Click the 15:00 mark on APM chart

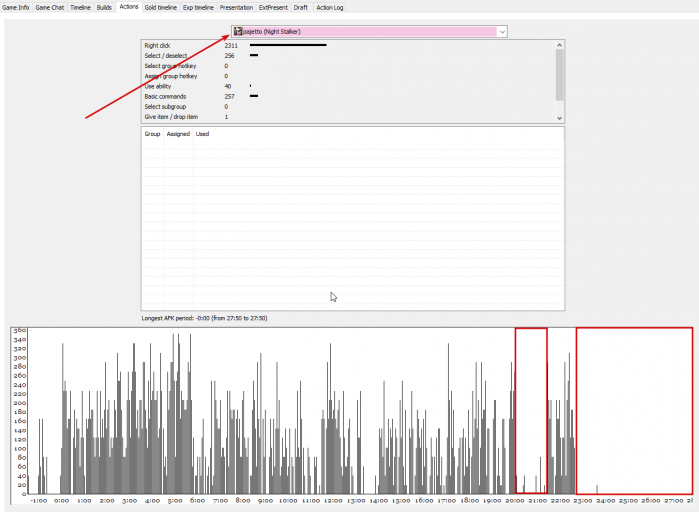click(x=401, y=500)
